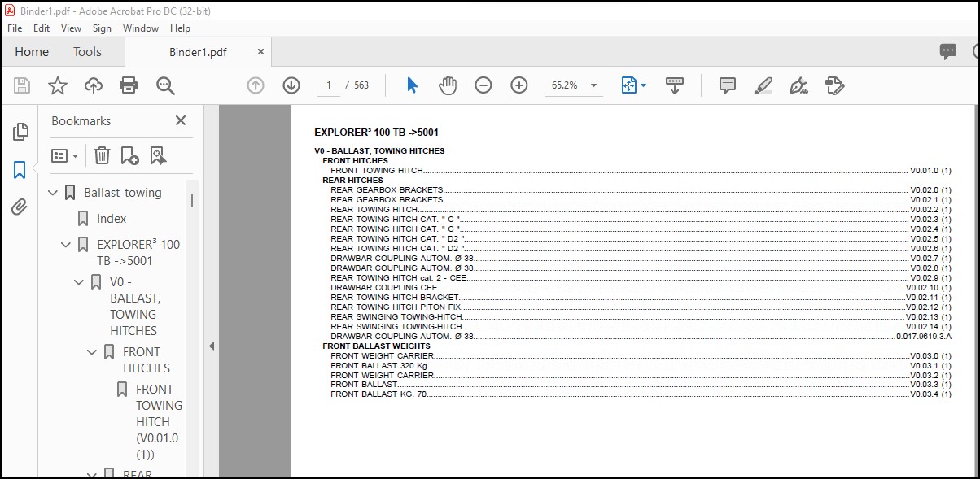Open the comments chat icon at top right

click(x=948, y=52)
